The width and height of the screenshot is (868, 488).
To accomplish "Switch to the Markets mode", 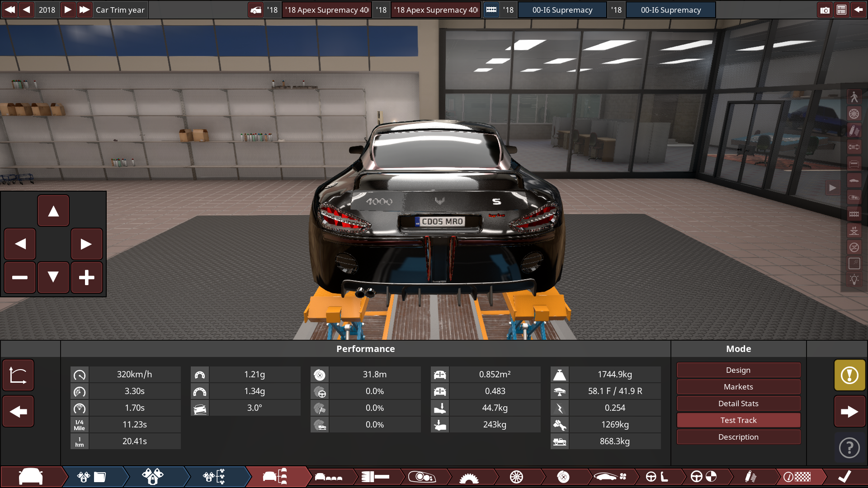I will point(738,386).
